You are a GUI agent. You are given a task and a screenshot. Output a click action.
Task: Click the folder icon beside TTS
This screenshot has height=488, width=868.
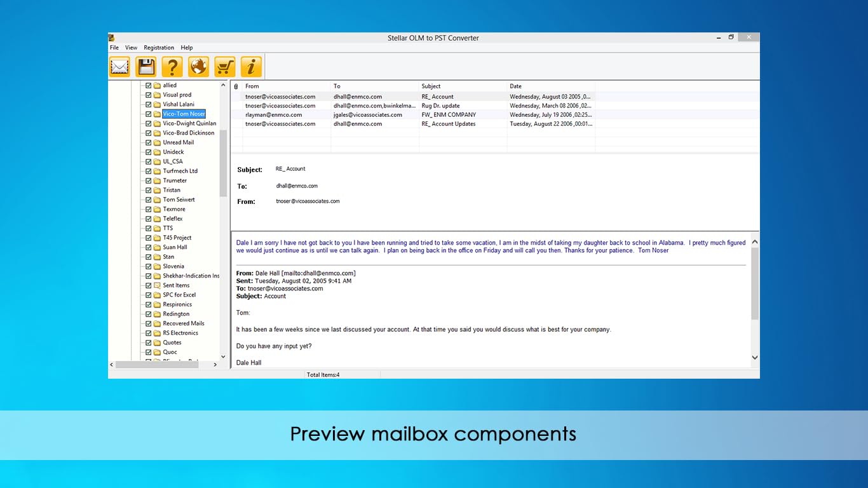pos(157,228)
